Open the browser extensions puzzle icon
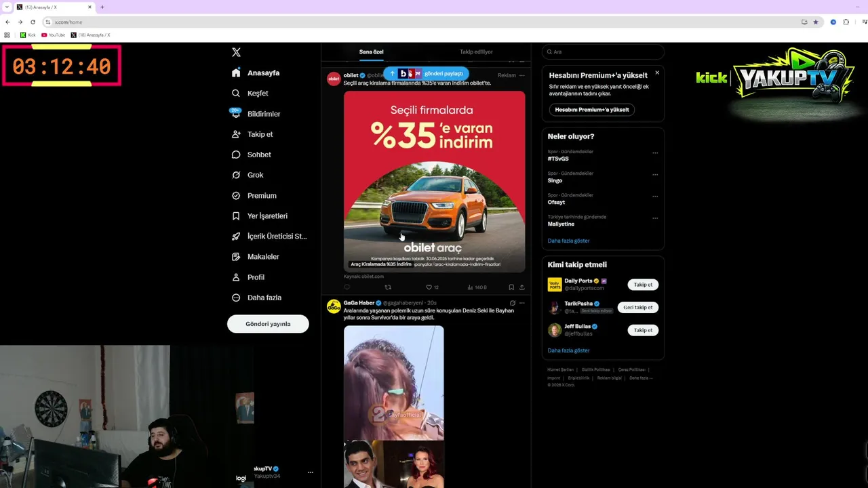This screenshot has width=868, height=488. pos(846,22)
